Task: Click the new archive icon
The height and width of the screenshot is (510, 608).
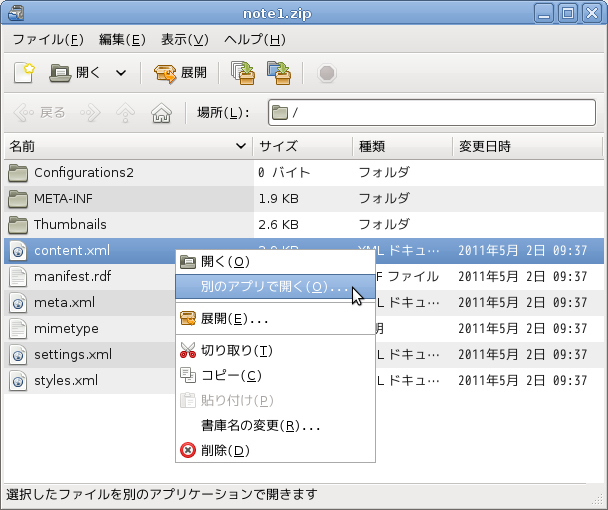Action: click(x=24, y=73)
